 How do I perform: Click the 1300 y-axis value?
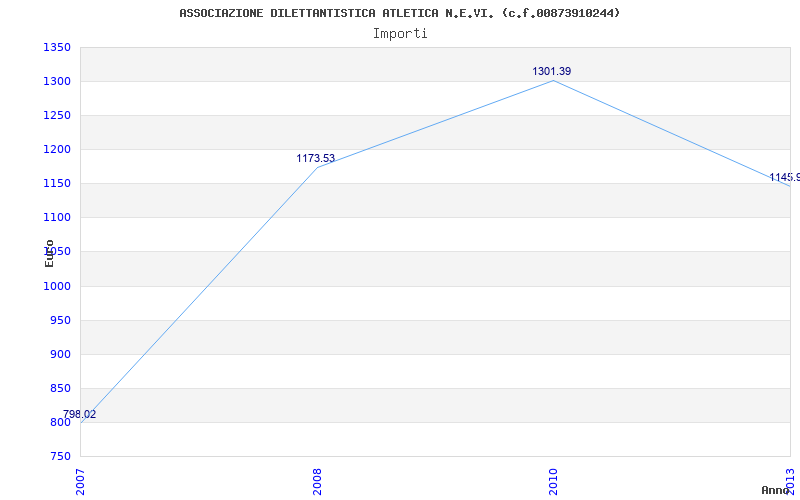click(57, 82)
